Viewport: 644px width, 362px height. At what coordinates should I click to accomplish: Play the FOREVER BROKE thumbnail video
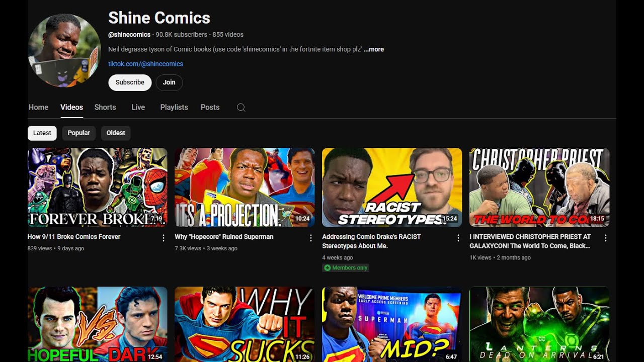[x=98, y=188]
